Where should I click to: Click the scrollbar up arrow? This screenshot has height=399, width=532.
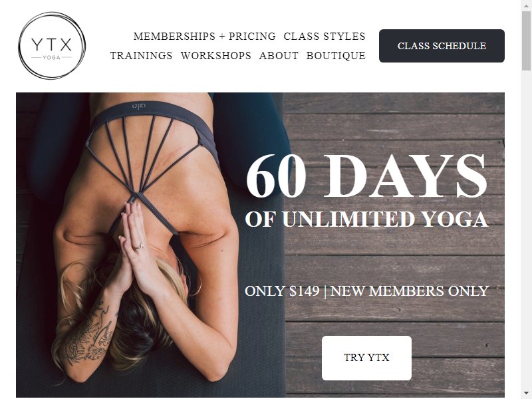[526, 5]
